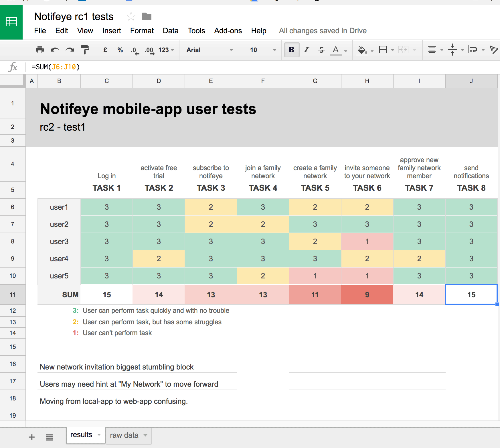Open the borders tool

point(383,50)
